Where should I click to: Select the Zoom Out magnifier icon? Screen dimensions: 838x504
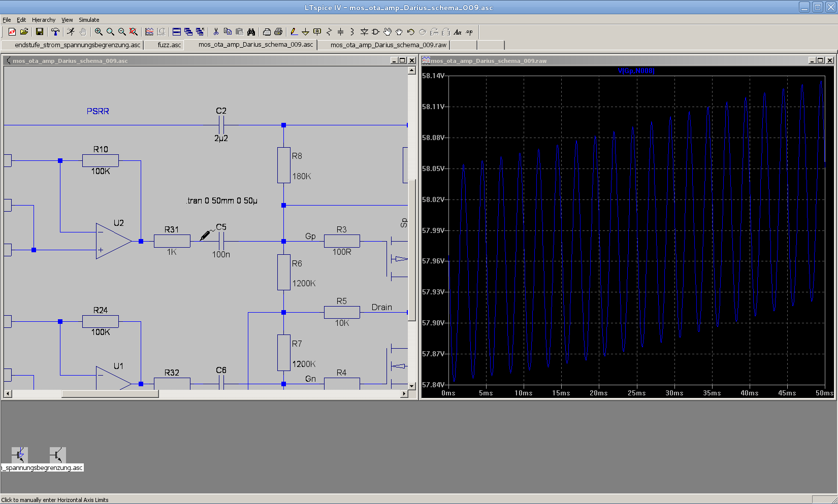122,31
